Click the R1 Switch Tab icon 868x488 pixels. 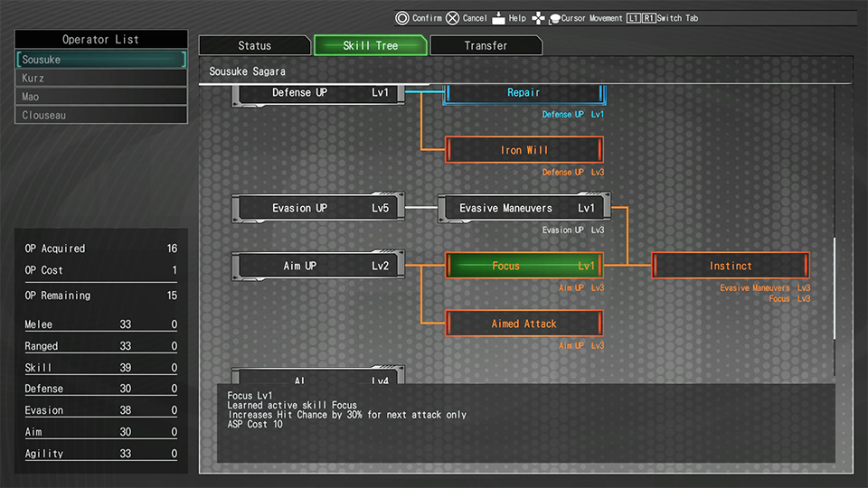pos(648,18)
